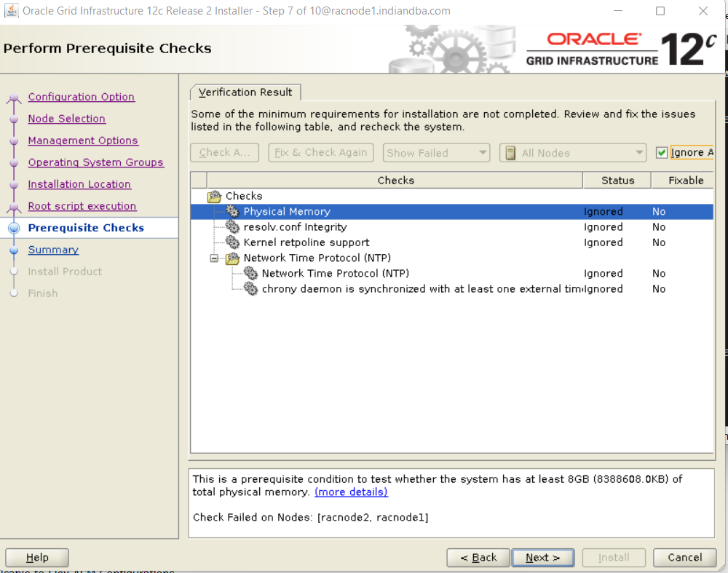Click the Status column header
This screenshot has height=573, width=728.
(x=617, y=180)
